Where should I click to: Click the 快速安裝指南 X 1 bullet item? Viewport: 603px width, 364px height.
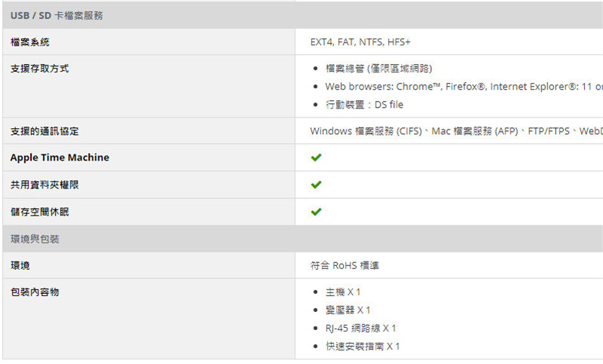pos(363,347)
